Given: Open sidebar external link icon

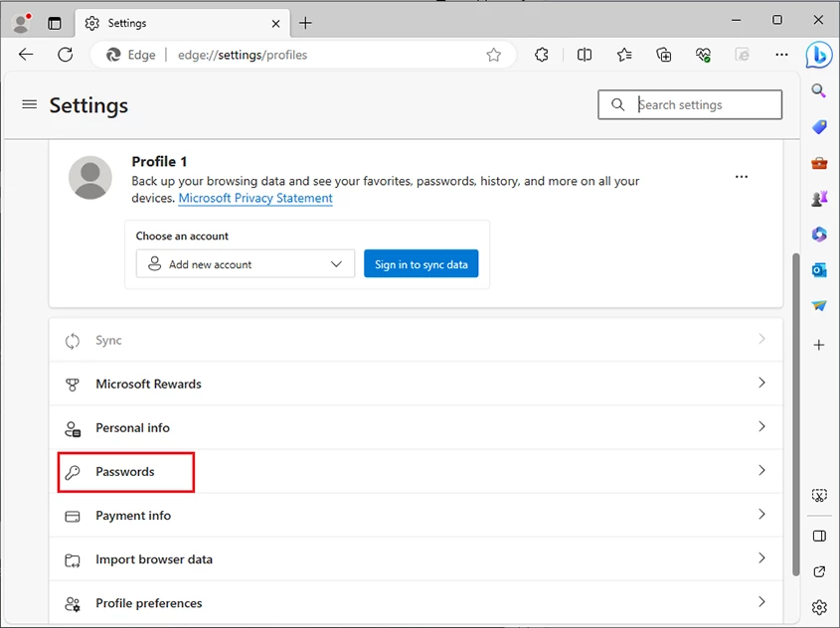Looking at the screenshot, I should (x=819, y=571).
